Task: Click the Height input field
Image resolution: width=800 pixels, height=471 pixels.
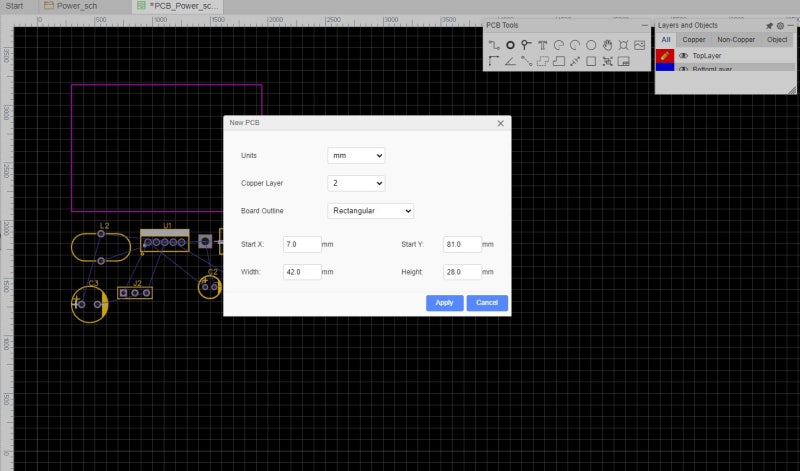Action: click(x=462, y=272)
